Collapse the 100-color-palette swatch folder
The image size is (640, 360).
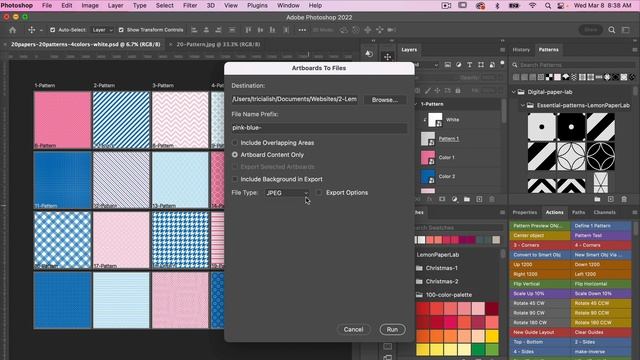tap(419, 295)
